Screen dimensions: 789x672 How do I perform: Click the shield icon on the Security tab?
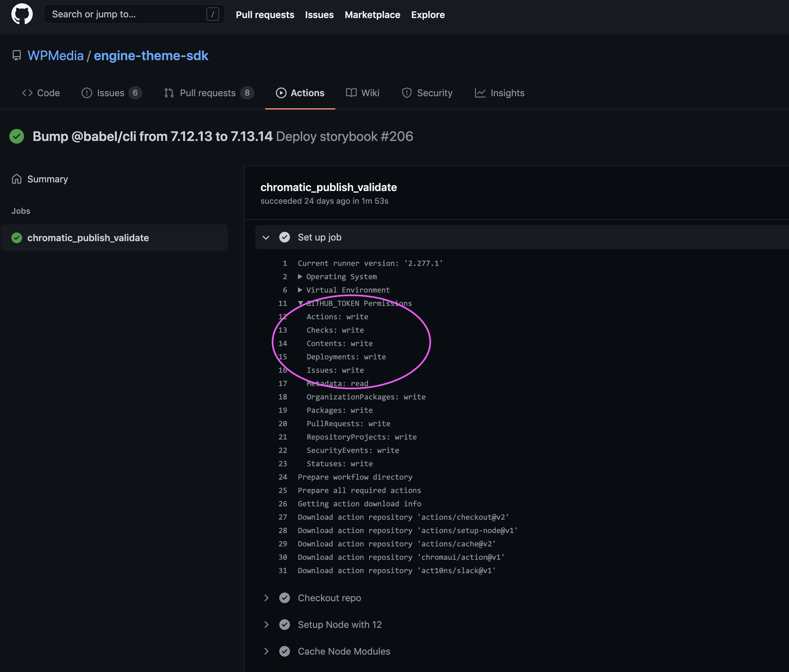point(407,93)
